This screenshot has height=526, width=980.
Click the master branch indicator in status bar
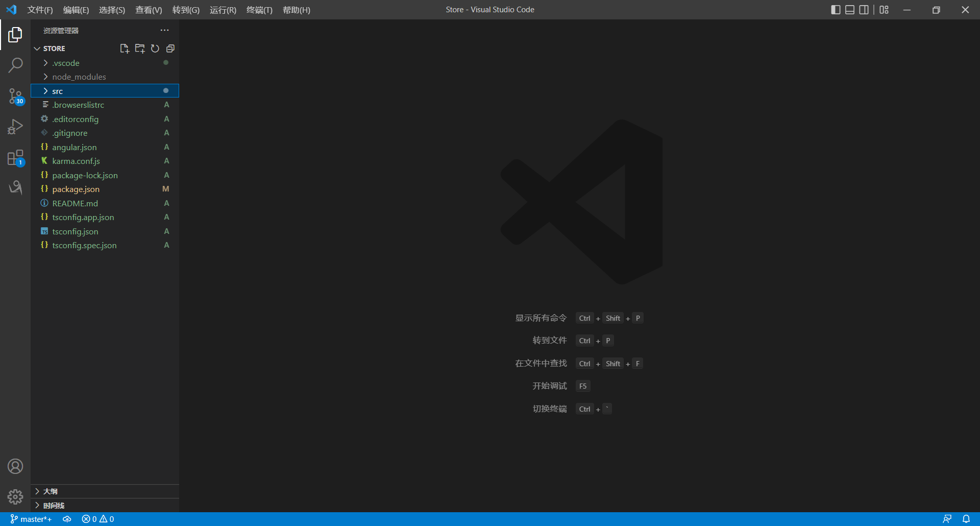31,519
